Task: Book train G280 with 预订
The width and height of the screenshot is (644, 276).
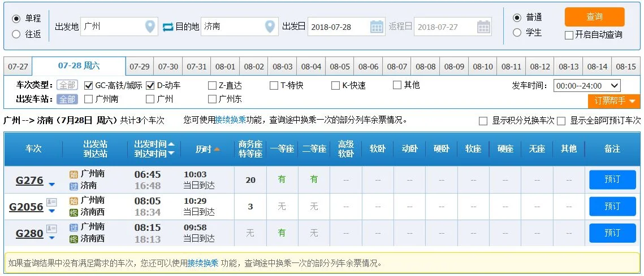Action: click(x=612, y=233)
